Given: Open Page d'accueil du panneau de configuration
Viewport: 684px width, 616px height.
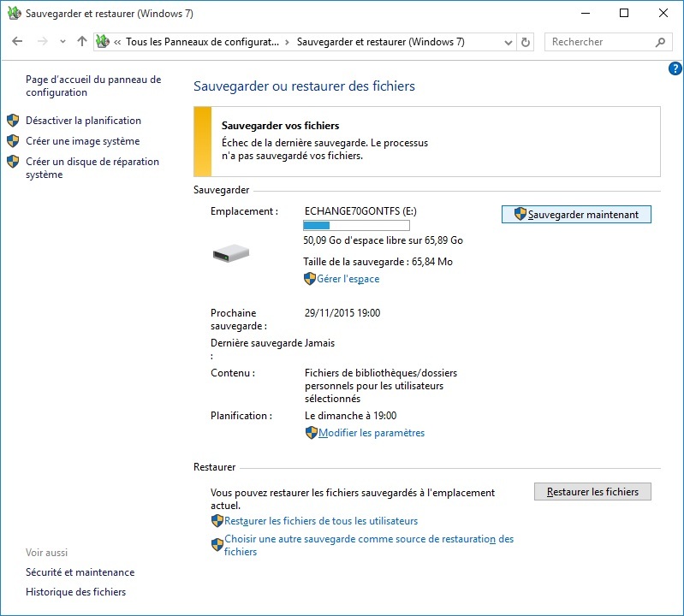Looking at the screenshot, I should (x=93, y=86).
